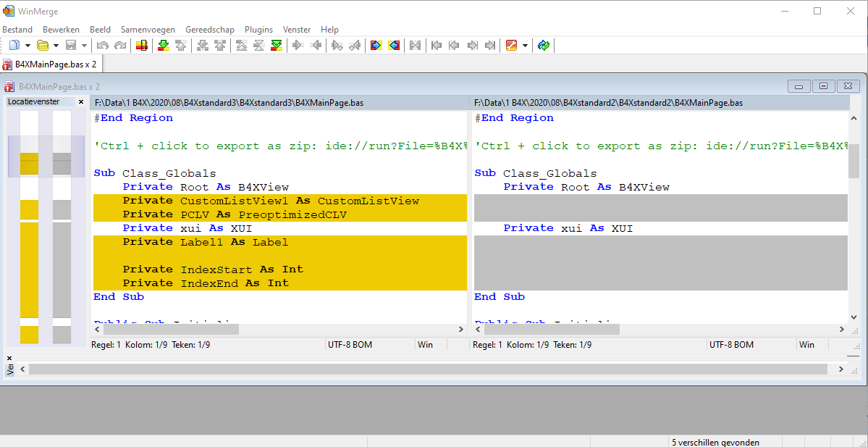The height and width of the screenshot is (447, 868).
Task: Refresh the comparison with the blue-green arrows icon
Action: (x=544, y=46)
